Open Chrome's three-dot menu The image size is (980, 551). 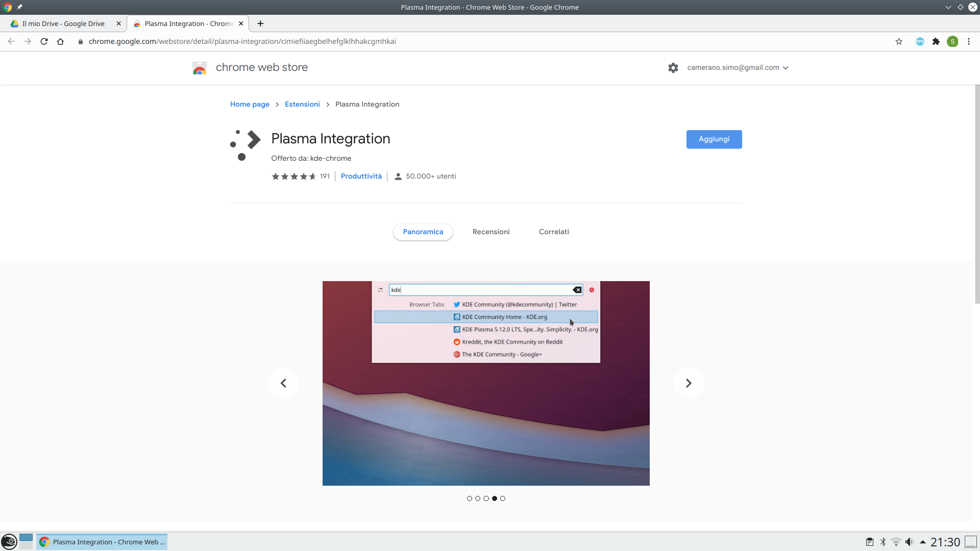click(969, 41)
